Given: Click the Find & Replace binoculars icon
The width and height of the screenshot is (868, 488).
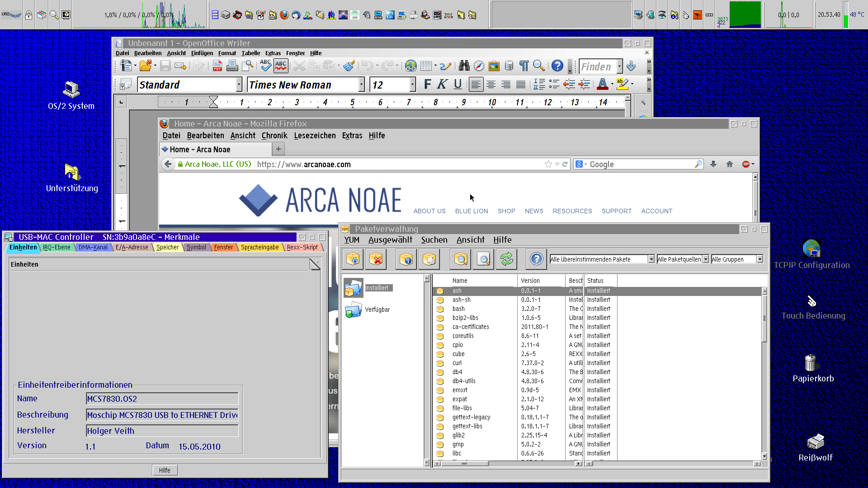Looking at the screenshot, I should tap(464, 66).
